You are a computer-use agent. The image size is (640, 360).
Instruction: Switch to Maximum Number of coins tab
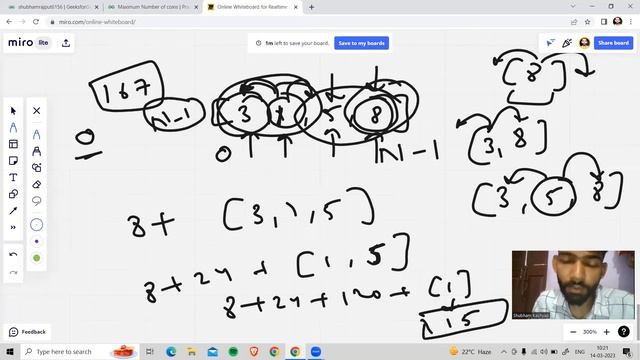point(153,7)
